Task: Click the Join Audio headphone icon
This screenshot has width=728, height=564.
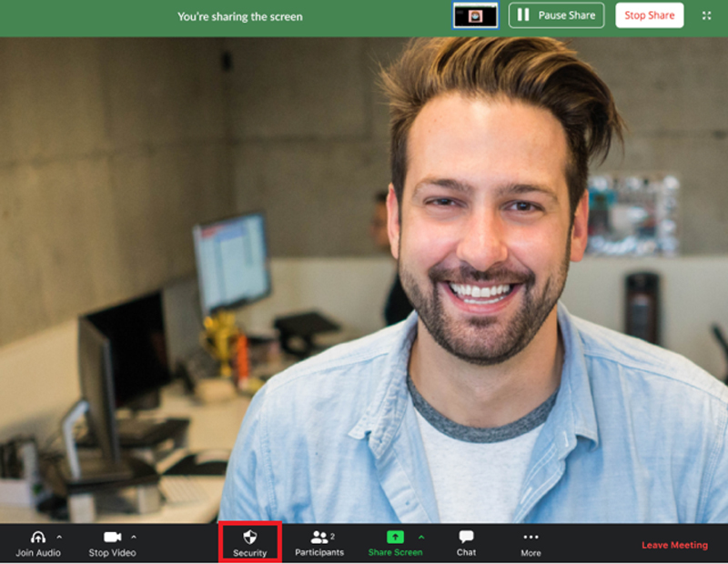Action: click(38, 537)
